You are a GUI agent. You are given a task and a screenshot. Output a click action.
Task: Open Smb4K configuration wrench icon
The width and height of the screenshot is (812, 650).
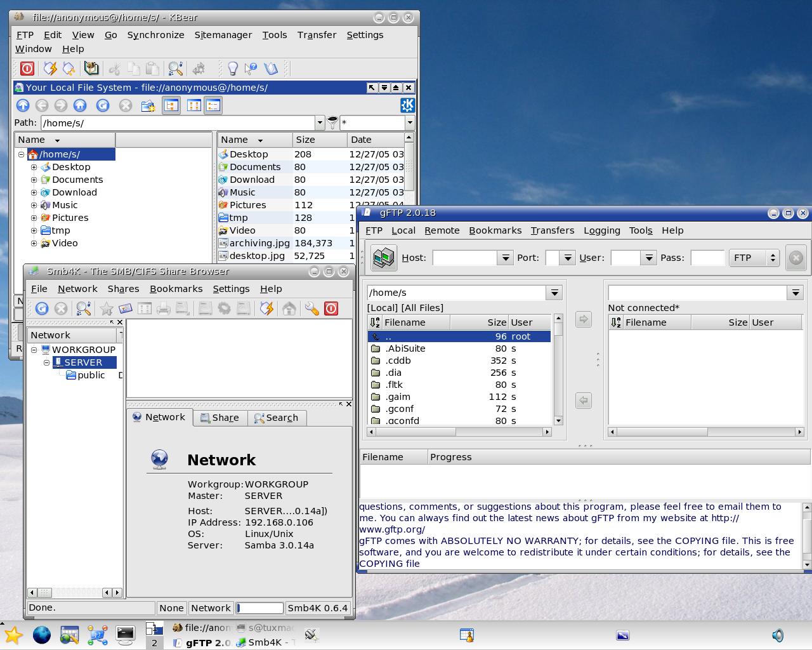pos(311,308)
